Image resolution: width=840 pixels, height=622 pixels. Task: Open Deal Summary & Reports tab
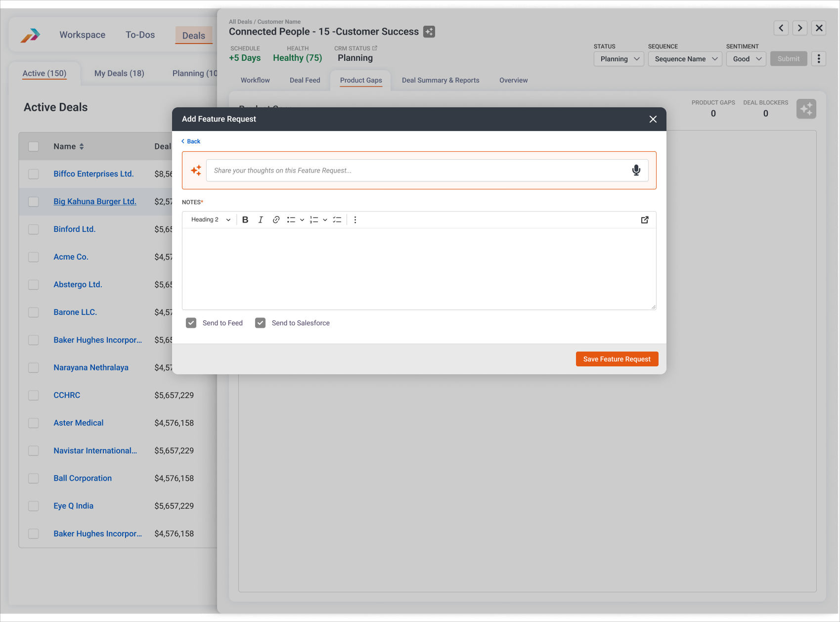(441, 81)
